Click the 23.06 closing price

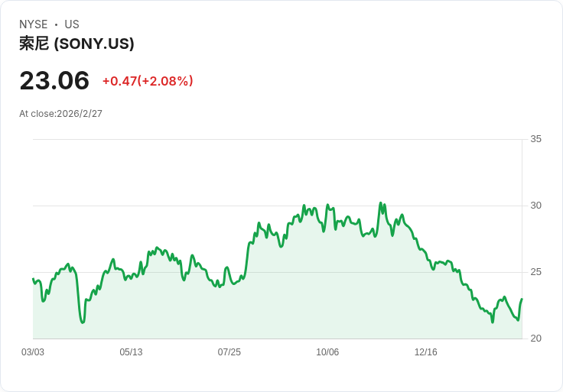pyautogui.click(x=54, y=80)
